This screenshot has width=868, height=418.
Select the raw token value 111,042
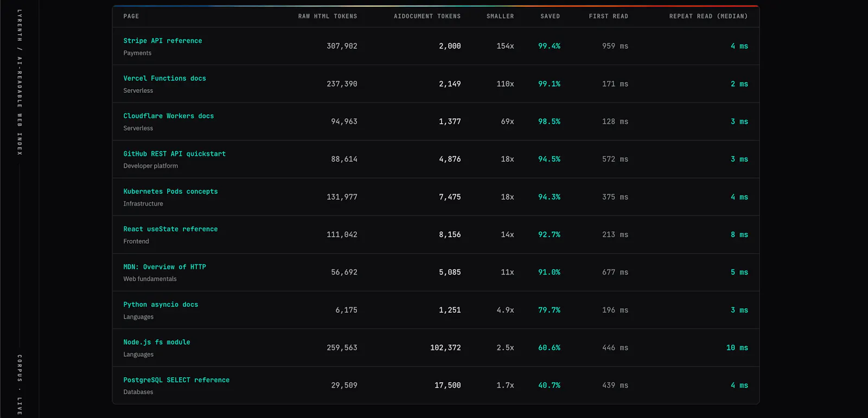point(342,235)
